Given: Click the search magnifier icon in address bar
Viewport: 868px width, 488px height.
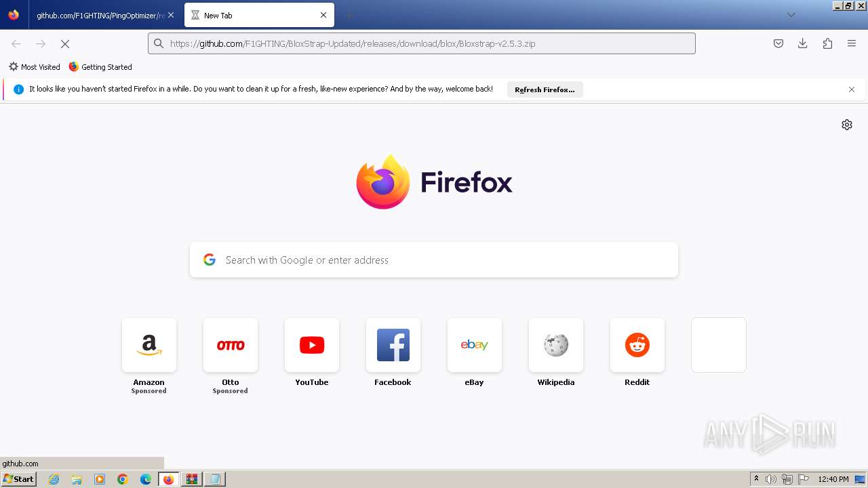Looking at the screenshot, I should pyautogui.click(x=159, y=43).
